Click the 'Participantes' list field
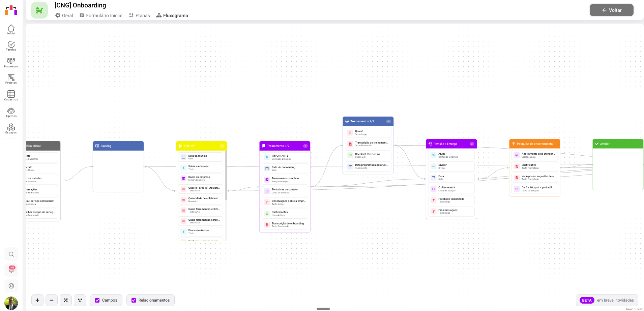This screenshot has height=311, width=644. click(285, 213)
